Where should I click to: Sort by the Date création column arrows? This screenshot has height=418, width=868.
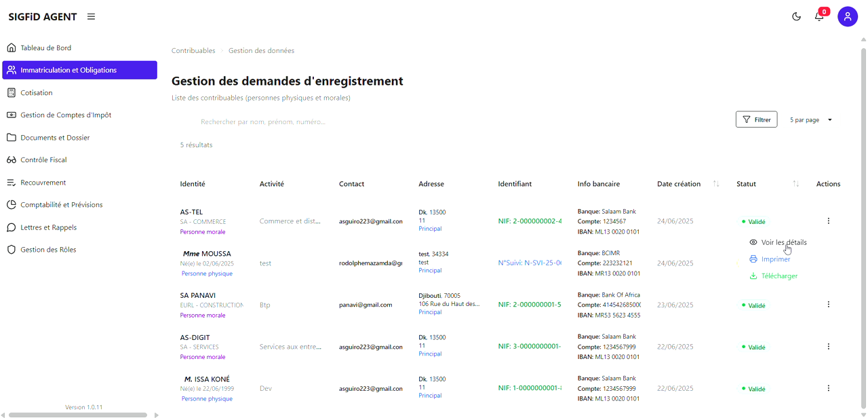tap(716, 184)
